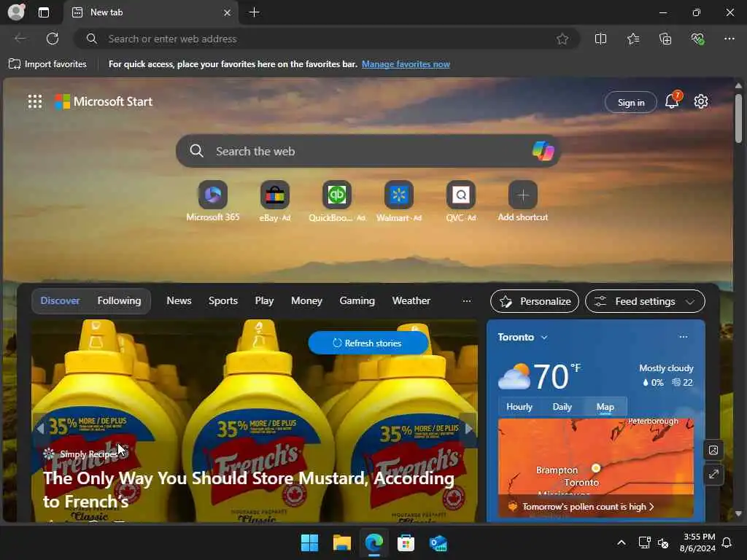This screenshot has width=747, height=560.
Task: Open the notifications bell
Action: pos(672,101)
